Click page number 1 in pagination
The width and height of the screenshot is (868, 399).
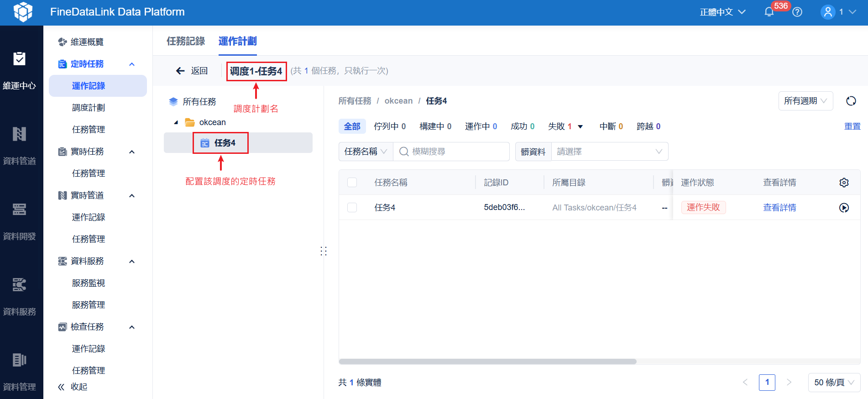tap(767, 383)
